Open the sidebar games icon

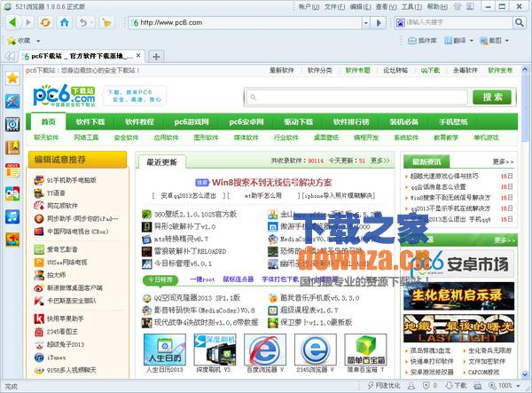(x=12, y=193)
